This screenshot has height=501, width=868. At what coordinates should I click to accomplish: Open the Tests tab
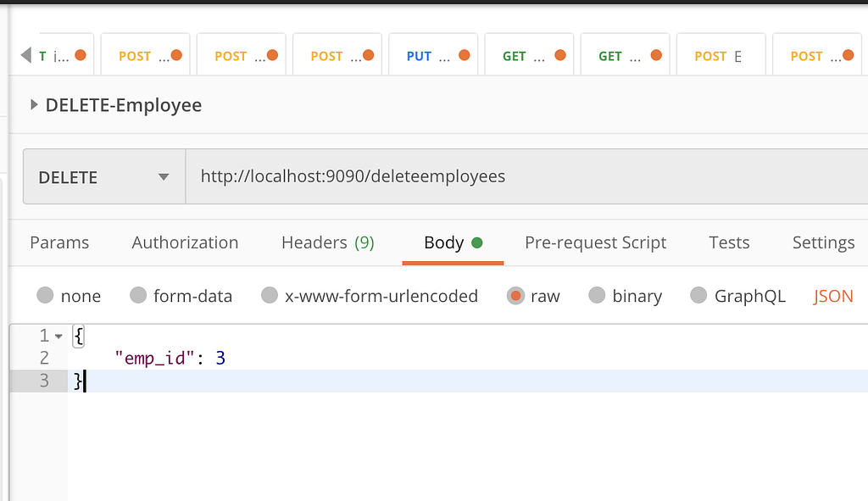tap(729, 242)
